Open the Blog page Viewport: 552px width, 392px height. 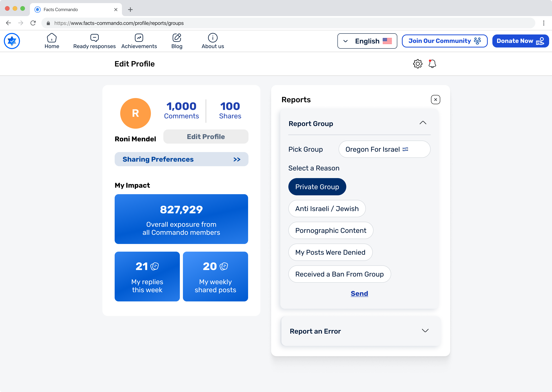pyautogui.click(x=177, y=41)
